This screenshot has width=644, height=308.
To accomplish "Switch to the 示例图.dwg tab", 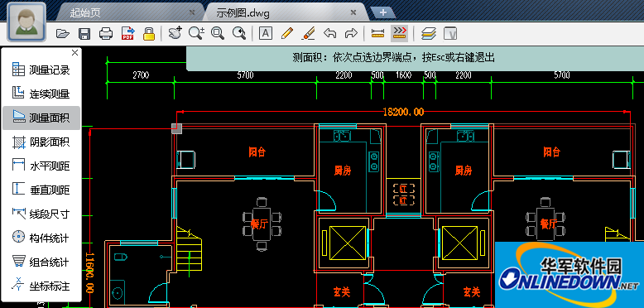I will 243,12.
